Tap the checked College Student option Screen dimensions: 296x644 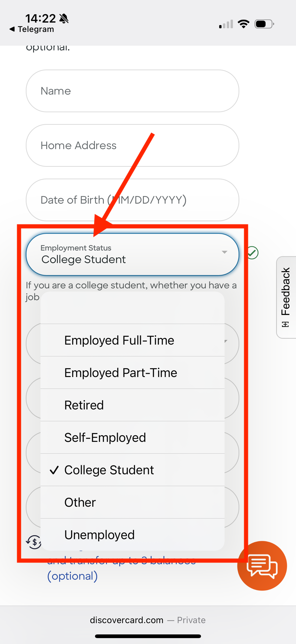click(132, 470)
